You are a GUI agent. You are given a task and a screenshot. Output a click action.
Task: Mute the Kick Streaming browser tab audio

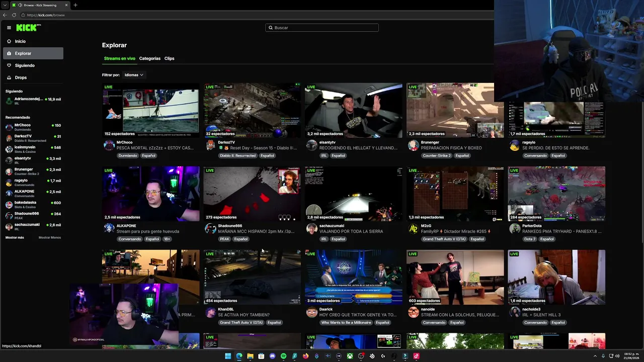(x=20, y=5)
